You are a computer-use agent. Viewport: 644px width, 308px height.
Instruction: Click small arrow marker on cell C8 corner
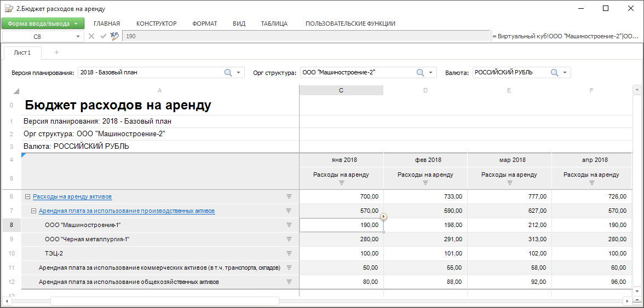pos(383,217)
